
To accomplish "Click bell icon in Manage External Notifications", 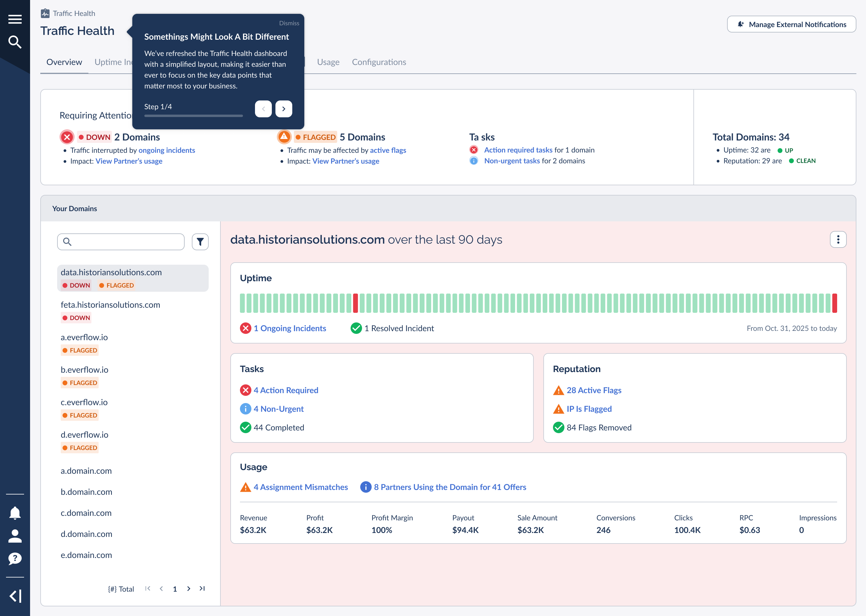I will [741, 24].
